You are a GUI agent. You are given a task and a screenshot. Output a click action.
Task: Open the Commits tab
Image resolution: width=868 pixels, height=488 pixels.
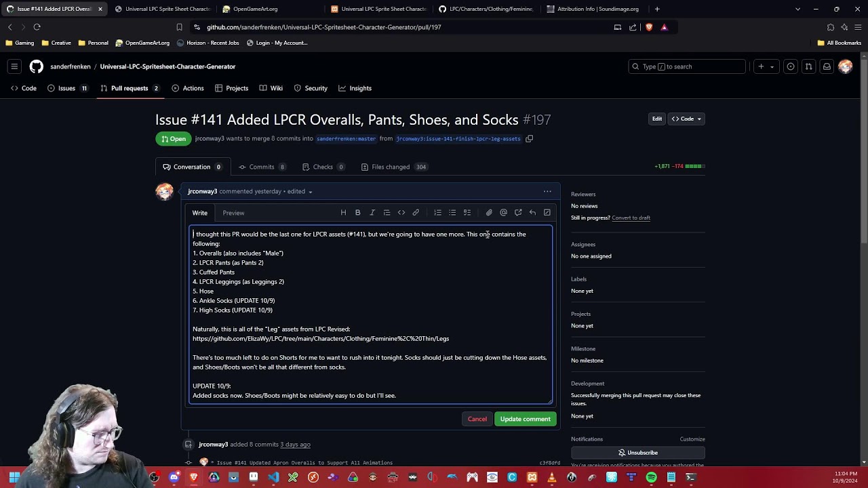[262, 167]
